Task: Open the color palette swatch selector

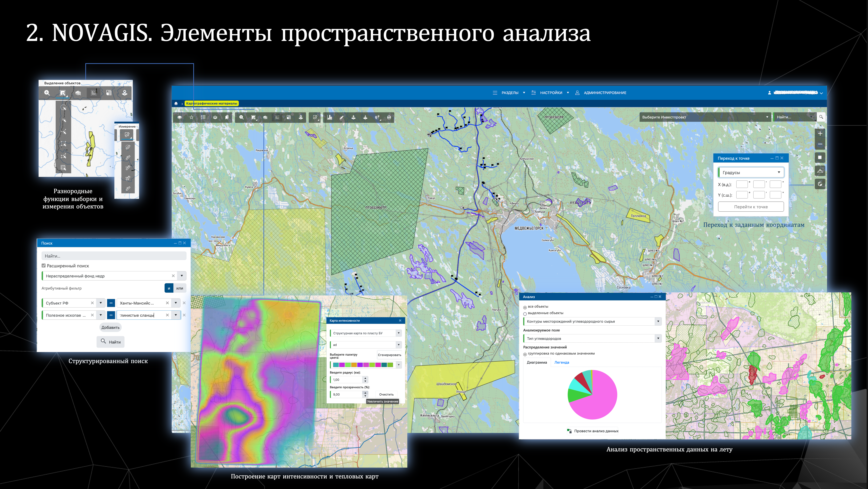Action: pos(366,365)
